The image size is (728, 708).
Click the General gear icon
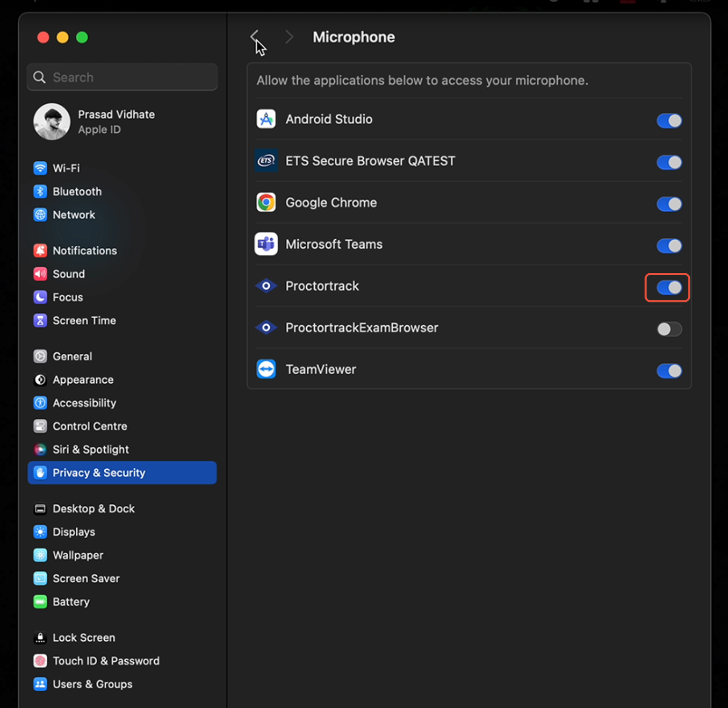(x=40, y=356)
